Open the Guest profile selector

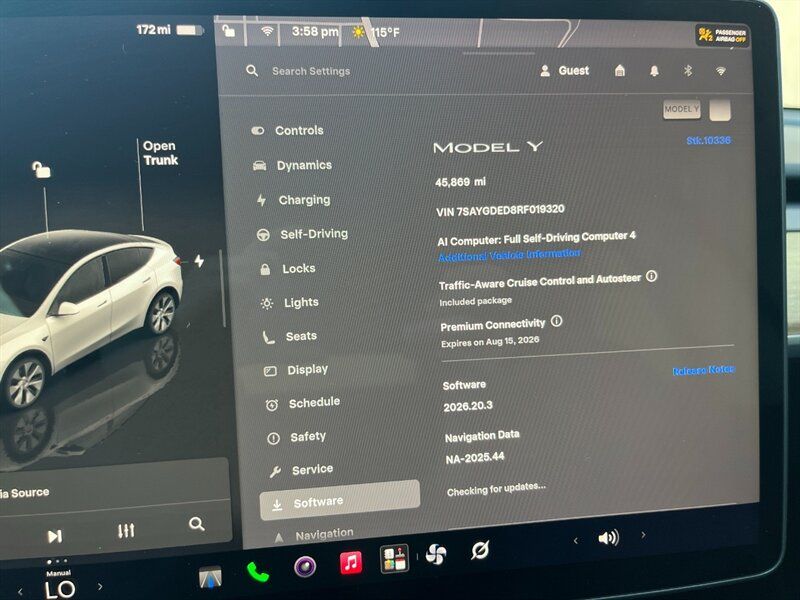565,71
